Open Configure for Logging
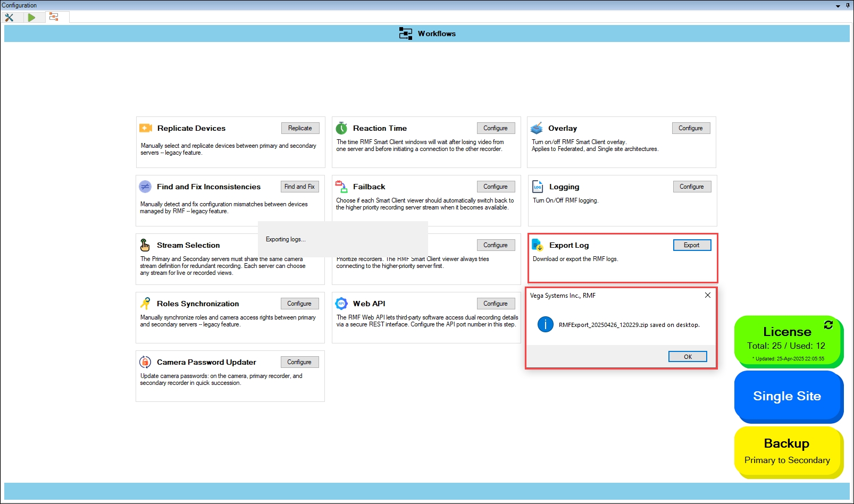Viewport: 854px width, 504px height. (691, 187)
